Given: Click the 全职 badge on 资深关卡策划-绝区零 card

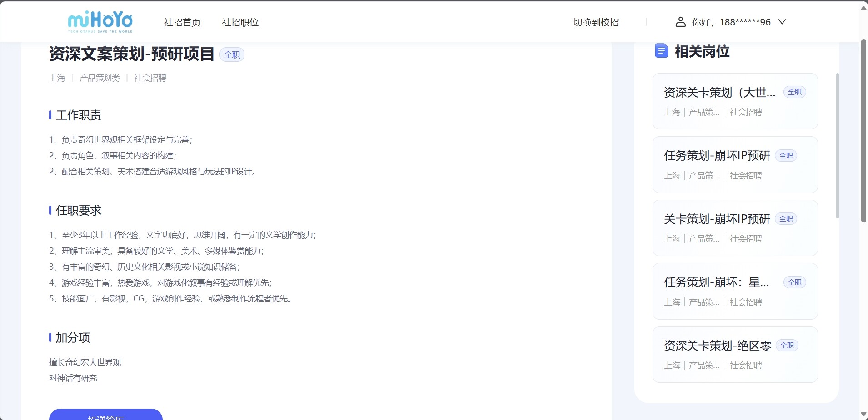Looking at the screenshot, I should click(x=787, y=346).
